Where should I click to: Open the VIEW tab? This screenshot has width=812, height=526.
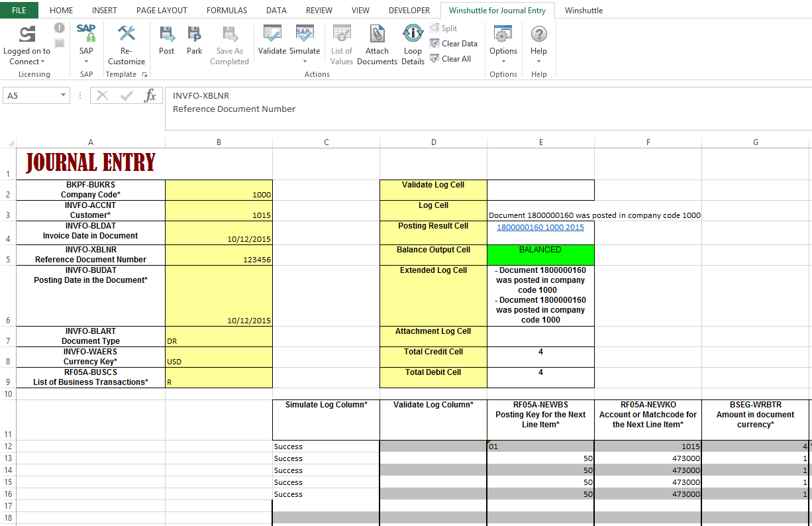pos(360,11)
